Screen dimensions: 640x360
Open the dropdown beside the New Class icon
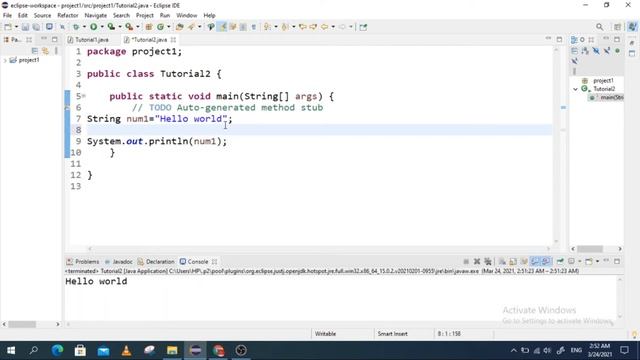169,27
